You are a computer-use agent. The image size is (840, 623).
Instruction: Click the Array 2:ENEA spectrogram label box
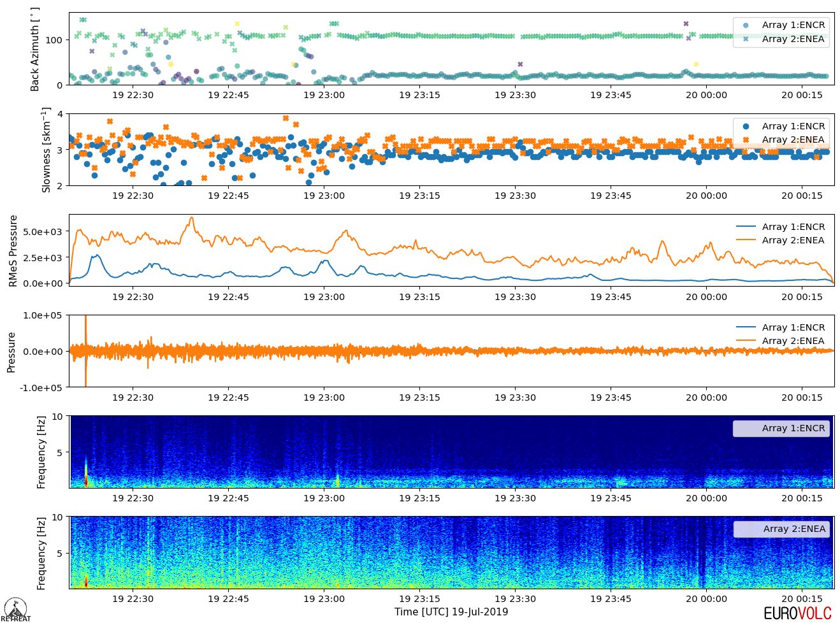point(781,529)
